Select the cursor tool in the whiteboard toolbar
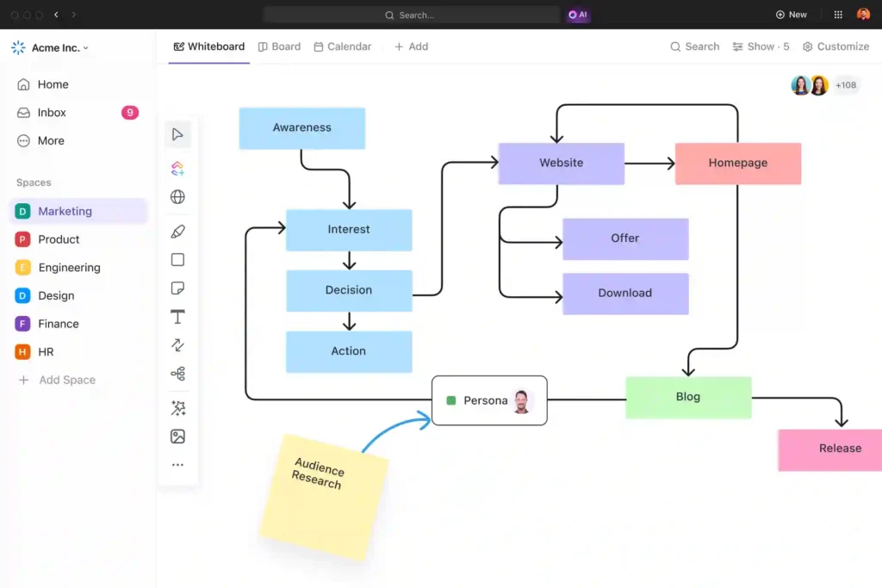 point(177,133)
